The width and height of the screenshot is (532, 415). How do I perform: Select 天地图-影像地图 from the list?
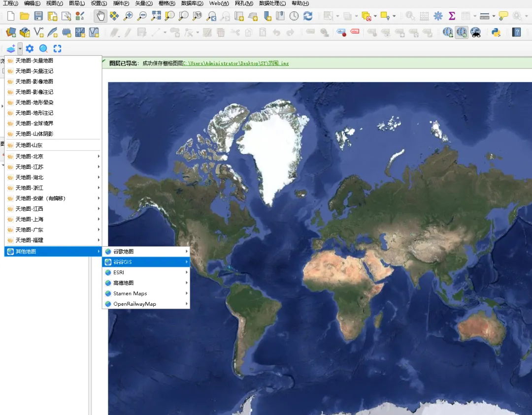tap(54, 81)
